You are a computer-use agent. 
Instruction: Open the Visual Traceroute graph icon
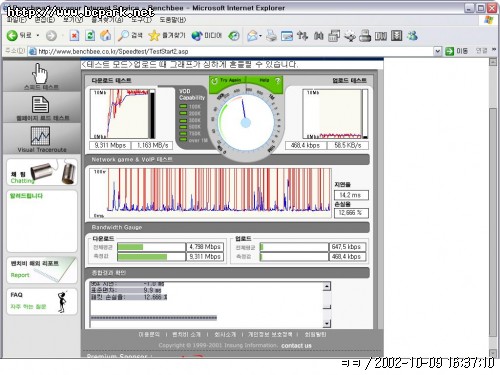coord(40,136)
